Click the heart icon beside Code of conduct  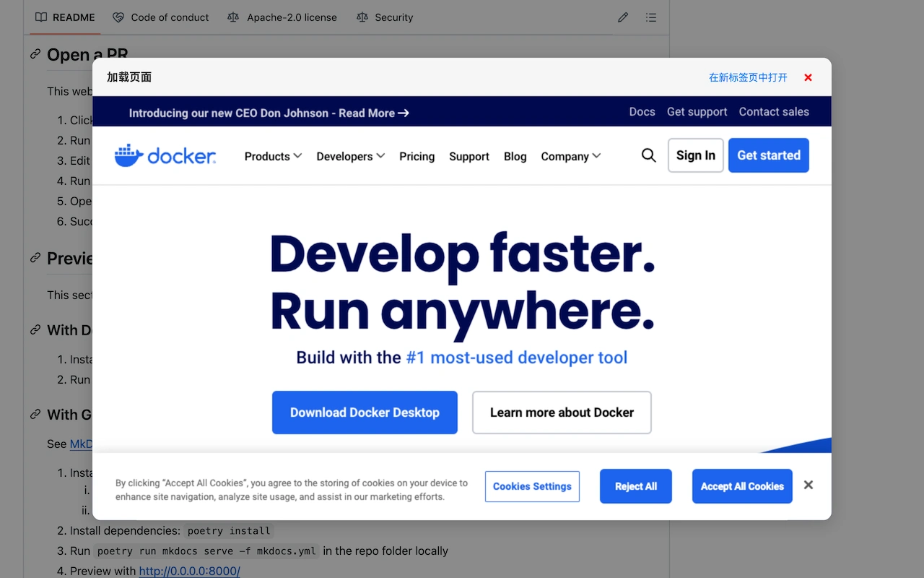118,17
